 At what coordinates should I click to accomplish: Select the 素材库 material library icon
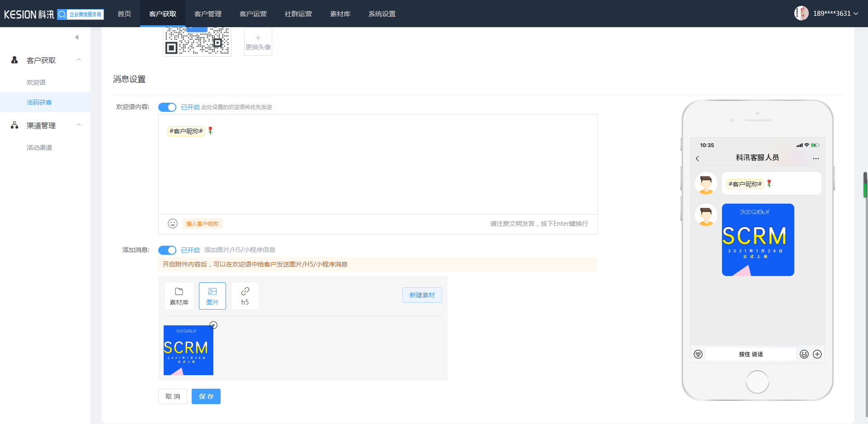179,296
